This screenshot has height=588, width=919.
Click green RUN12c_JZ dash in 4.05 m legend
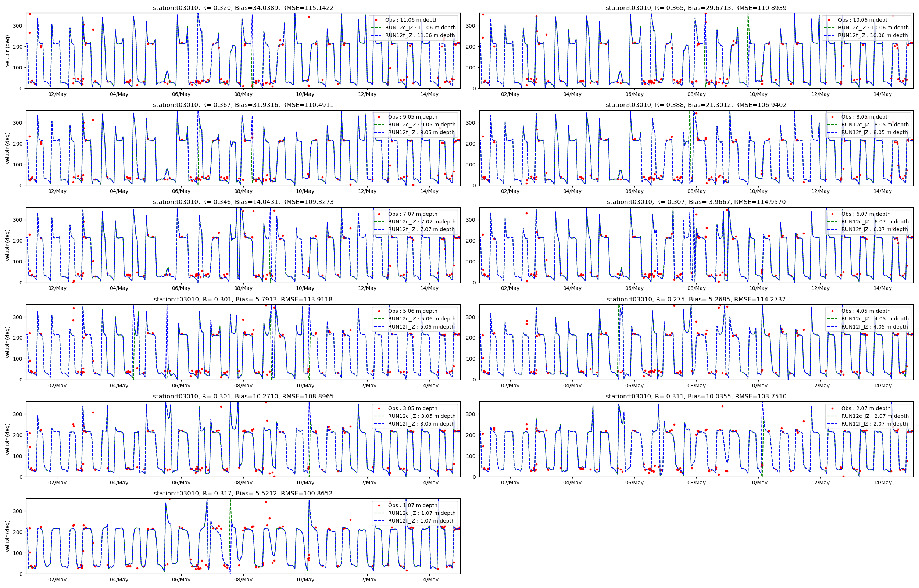tap(832, 319)
